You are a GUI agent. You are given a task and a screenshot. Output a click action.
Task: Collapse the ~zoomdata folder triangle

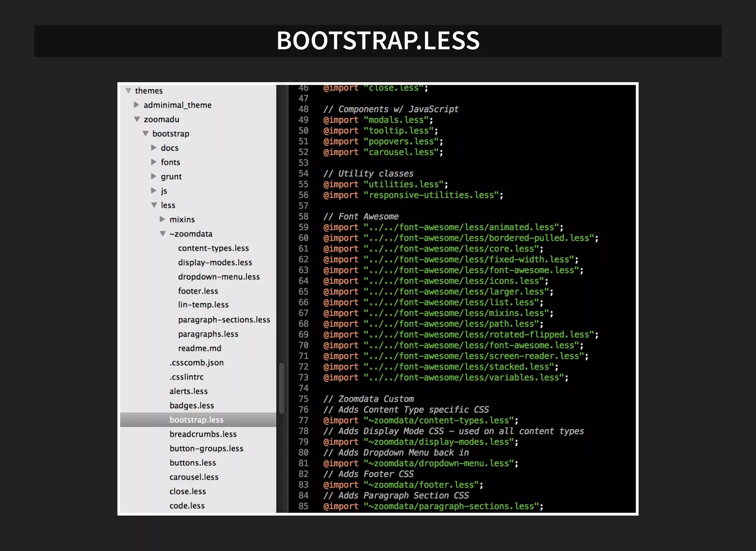click(162, 233)
